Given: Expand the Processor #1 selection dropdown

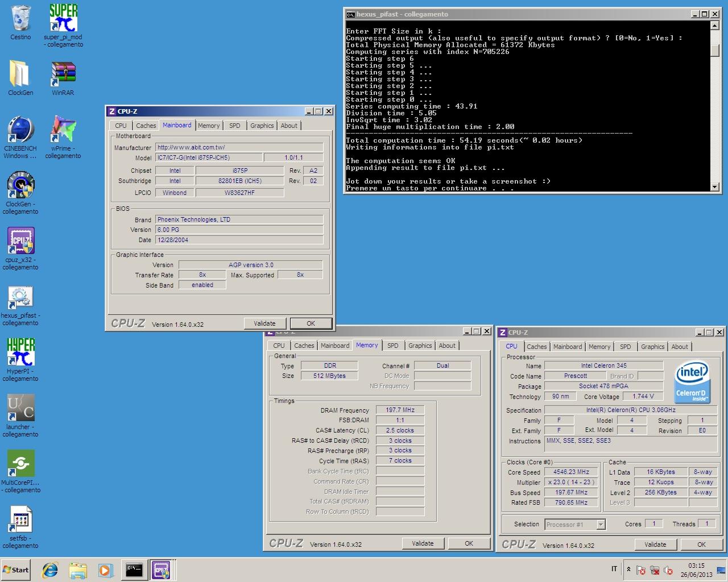Looking at the screenshot, I should [601, 525].
